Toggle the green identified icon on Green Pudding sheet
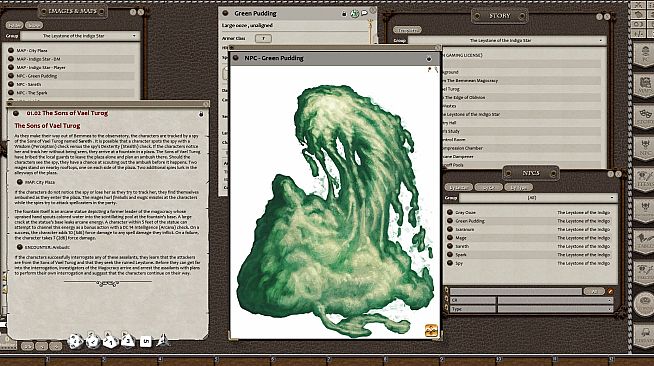 click(x=354, y=14)
